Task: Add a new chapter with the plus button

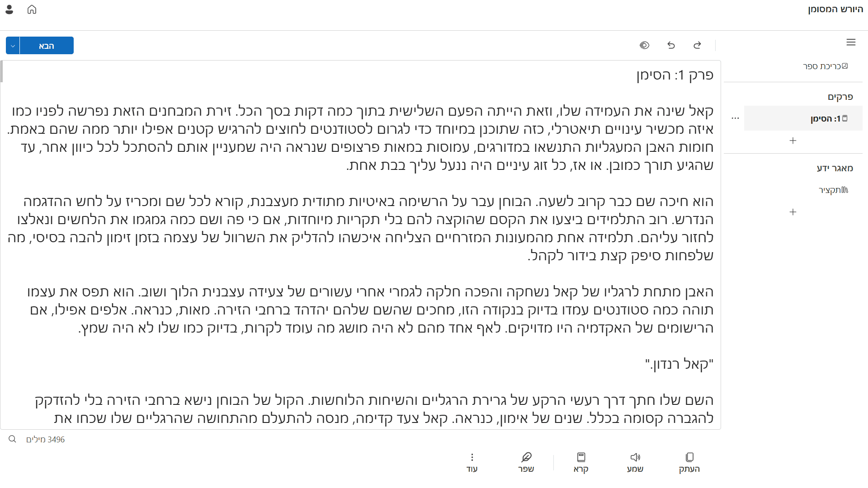Action: (x=793, y=141)
